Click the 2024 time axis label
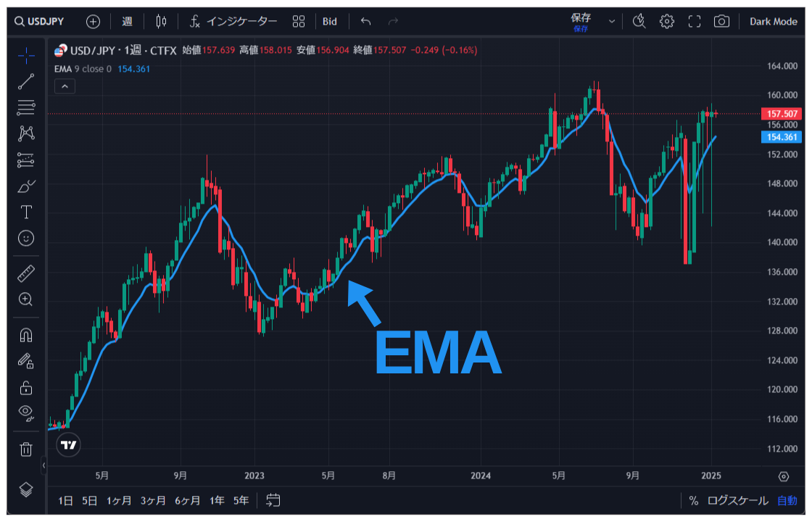 click(x=481, y=476)
